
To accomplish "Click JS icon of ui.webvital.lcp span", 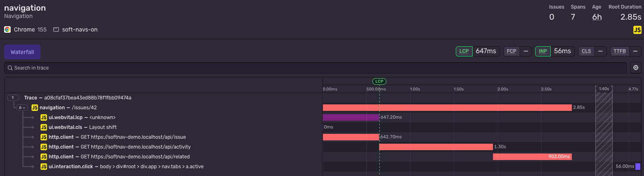I will (44, 117).
